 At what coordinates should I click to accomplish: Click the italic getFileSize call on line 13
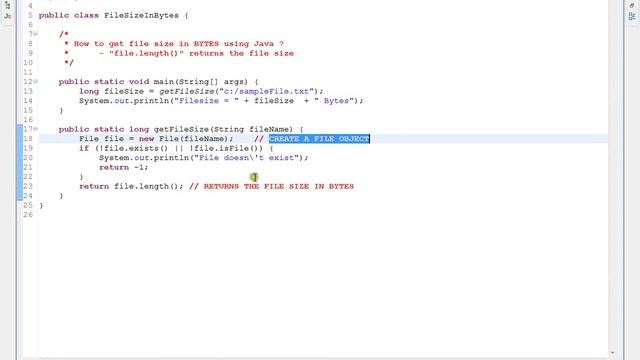(187, 91)
